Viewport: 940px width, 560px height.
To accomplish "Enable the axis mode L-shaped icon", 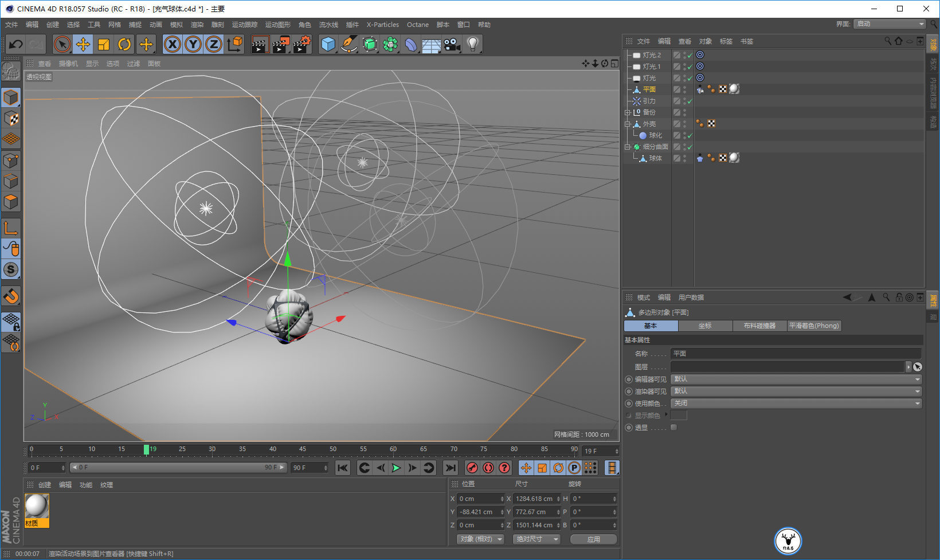I will [11, 228].
